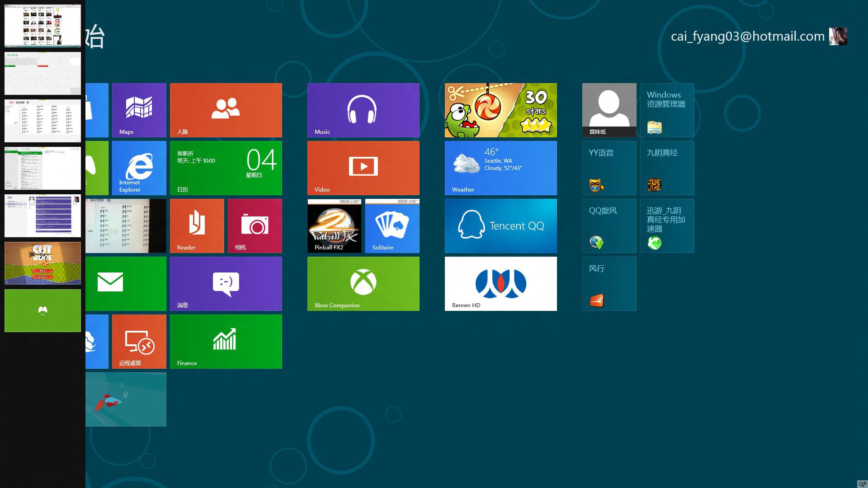Click the cai_fyang03@hotmail.com account name
The width and height of the screenshot is (868, 488).
tap(747, 36)
